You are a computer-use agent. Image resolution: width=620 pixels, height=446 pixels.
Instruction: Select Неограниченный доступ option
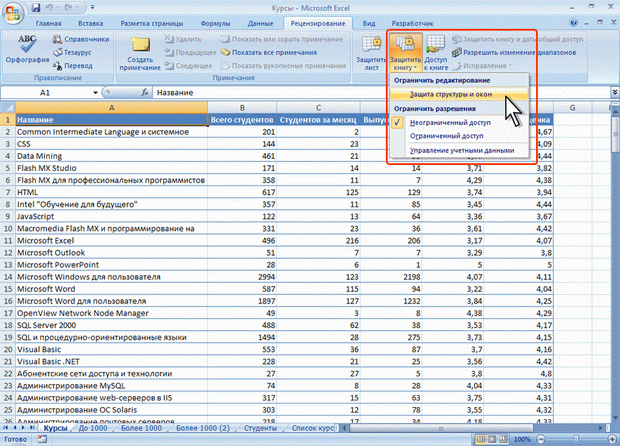tap(459, 123)
